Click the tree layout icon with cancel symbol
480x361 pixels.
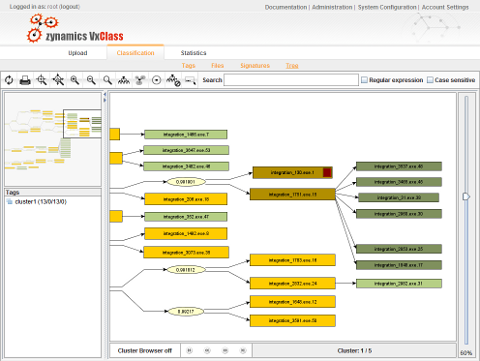click(x=173, y=80)
